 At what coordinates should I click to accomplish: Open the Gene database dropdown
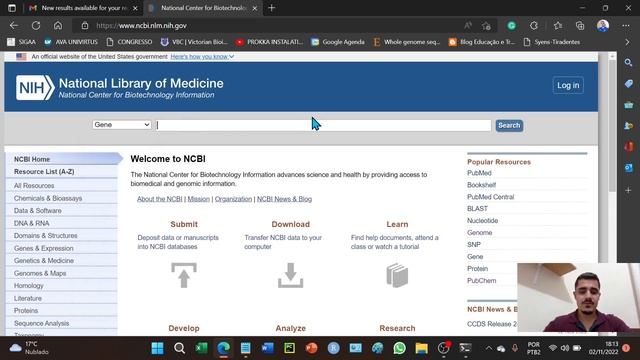[x=122, y=125]
